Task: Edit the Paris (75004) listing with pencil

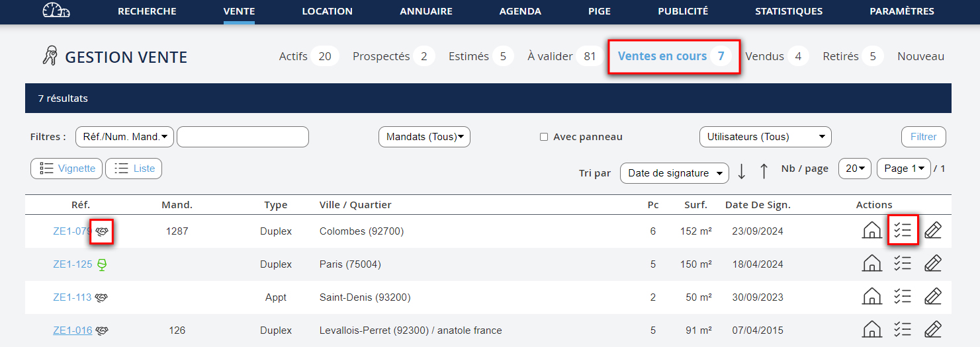Action: [932, 264]
